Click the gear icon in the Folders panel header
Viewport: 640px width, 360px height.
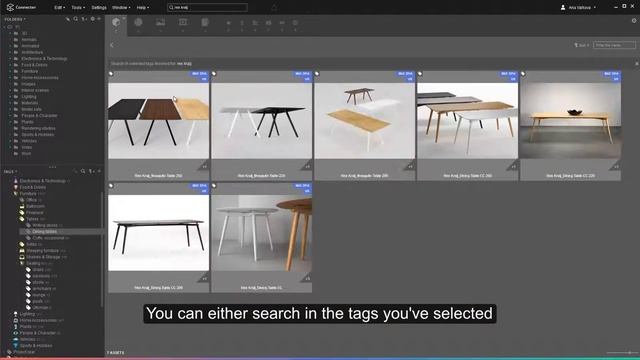[93, 19]
